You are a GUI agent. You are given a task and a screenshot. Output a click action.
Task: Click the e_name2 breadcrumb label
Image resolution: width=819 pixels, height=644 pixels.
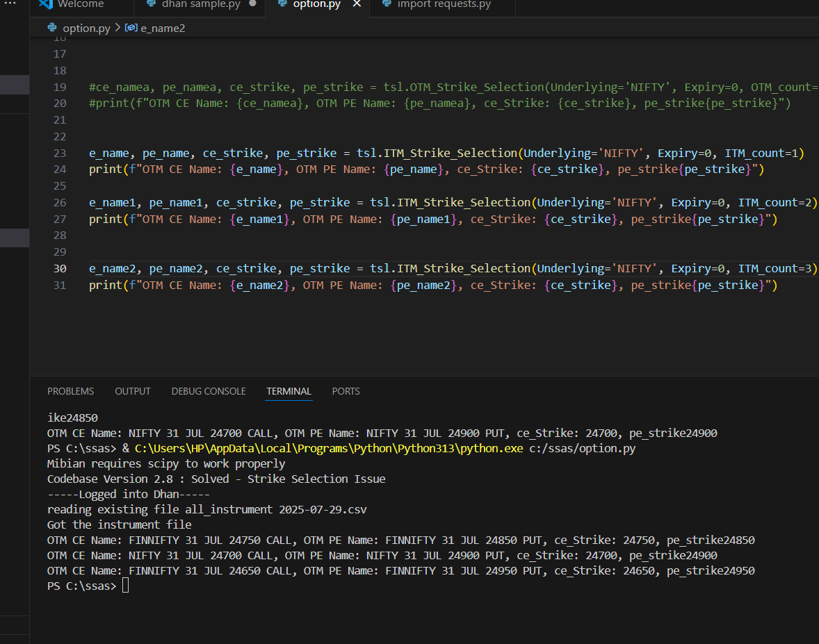[x=163, y=28]
